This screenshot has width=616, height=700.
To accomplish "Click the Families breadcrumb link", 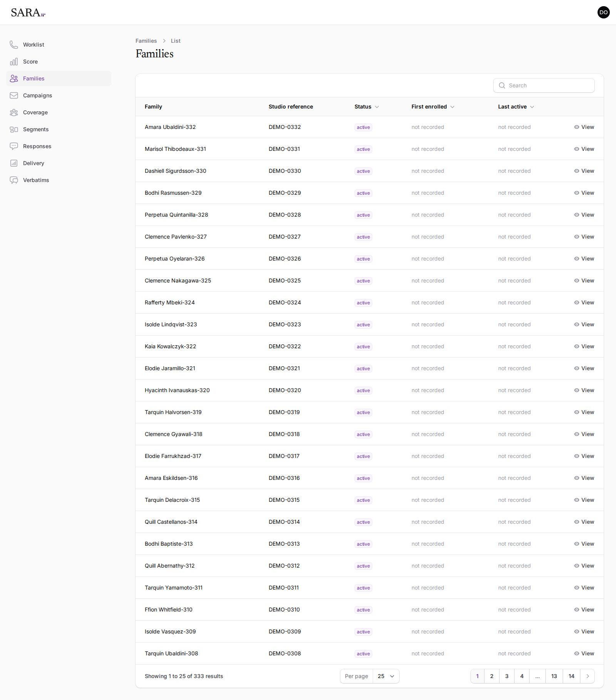I will click(146, 41).
